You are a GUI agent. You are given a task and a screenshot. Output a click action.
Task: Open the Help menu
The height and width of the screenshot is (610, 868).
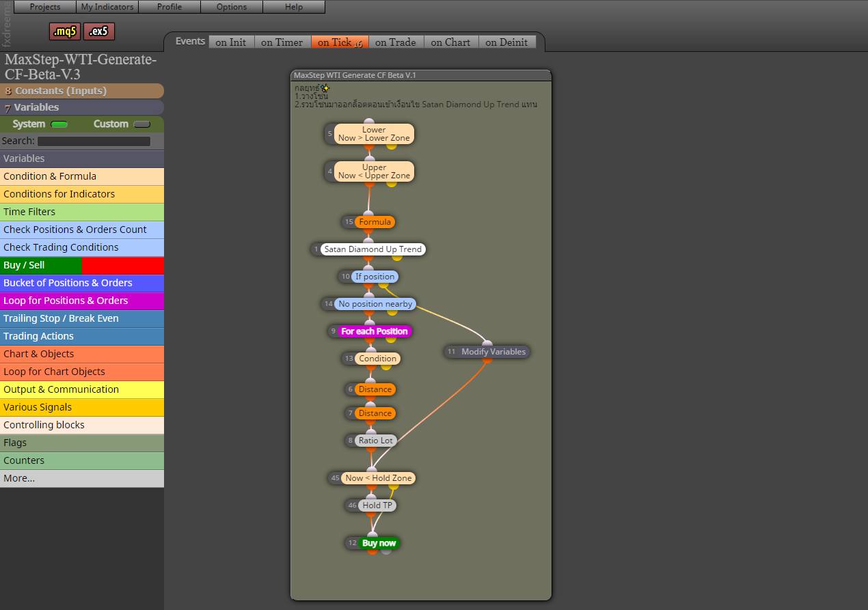coord(294,7)
